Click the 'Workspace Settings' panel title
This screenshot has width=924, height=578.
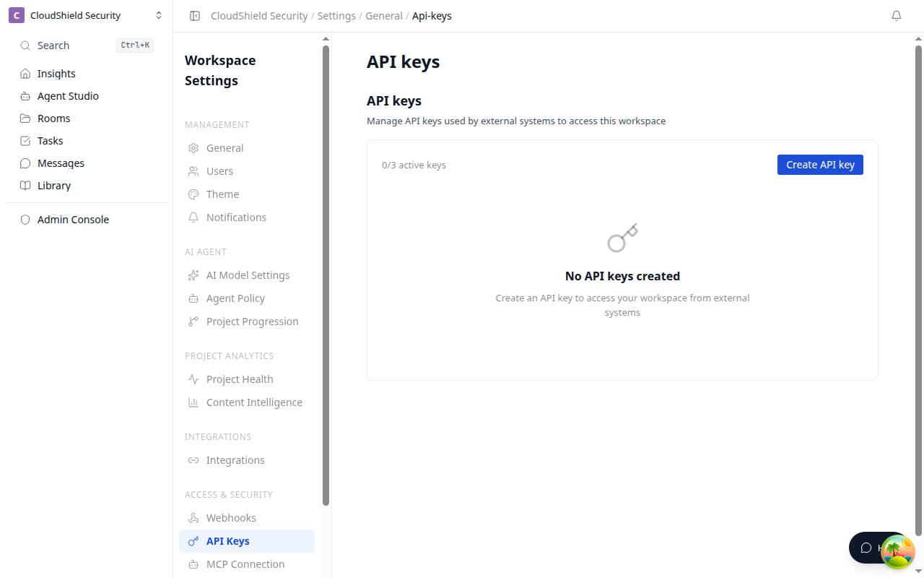click(220, 71)
